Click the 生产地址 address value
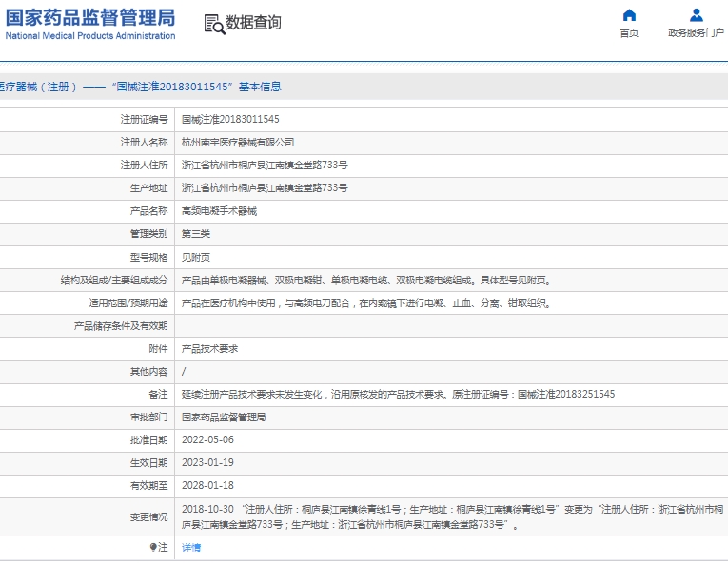The image size is (728, 565). (265, 188)
